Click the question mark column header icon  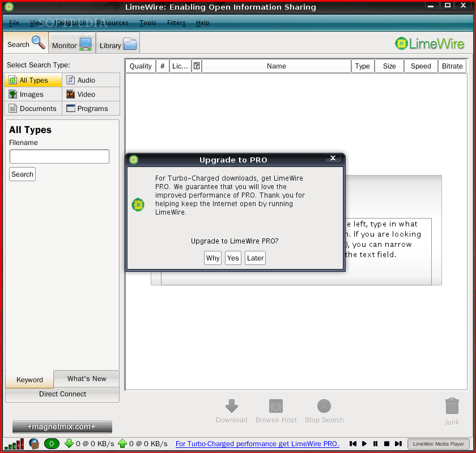197,66
